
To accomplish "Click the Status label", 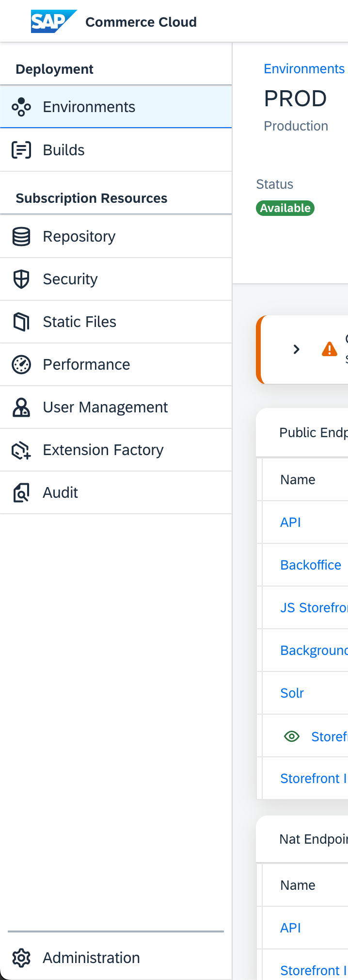I will tap(275, 184).
